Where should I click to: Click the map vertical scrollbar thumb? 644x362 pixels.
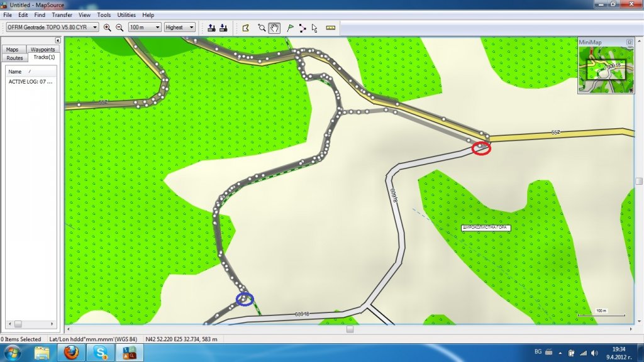[639, 181]
